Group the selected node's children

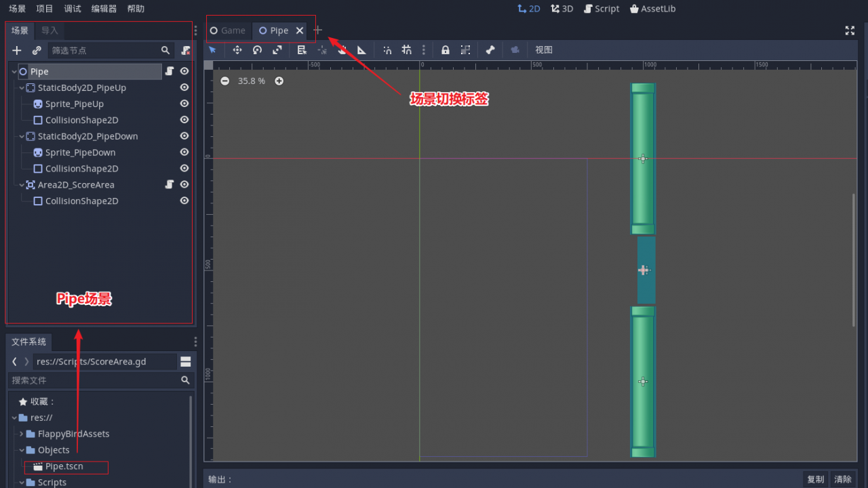(x=465, y=49)
